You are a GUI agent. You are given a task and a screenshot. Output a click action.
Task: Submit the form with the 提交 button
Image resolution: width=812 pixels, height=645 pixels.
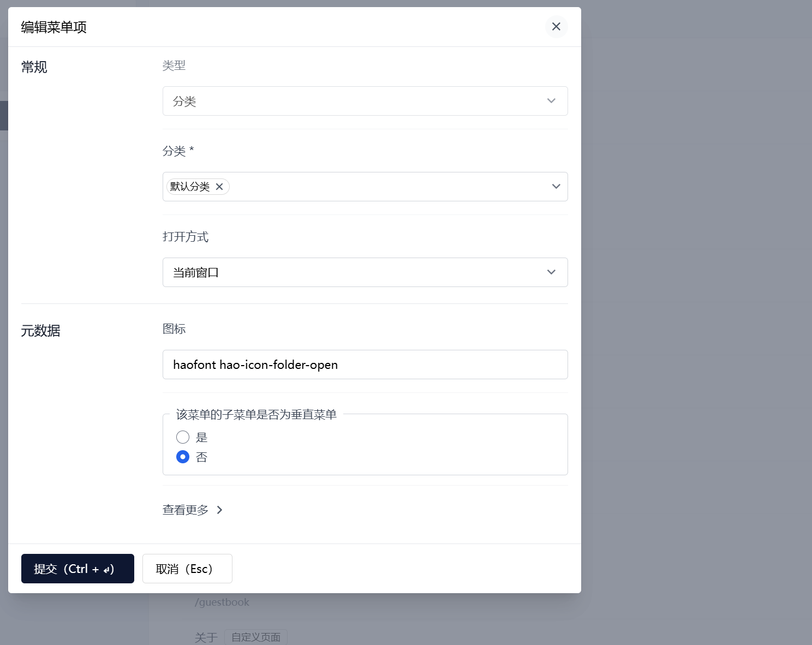tap(77, 569)
